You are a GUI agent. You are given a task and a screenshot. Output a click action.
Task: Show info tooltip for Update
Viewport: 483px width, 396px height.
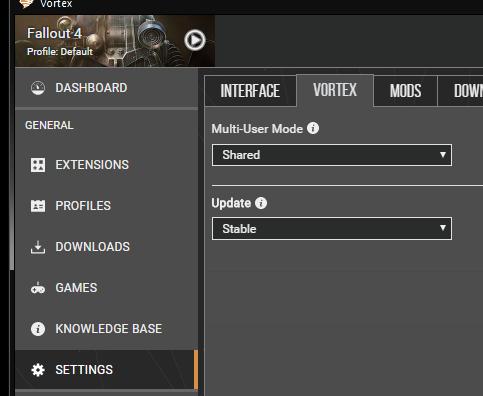[261, 203]
